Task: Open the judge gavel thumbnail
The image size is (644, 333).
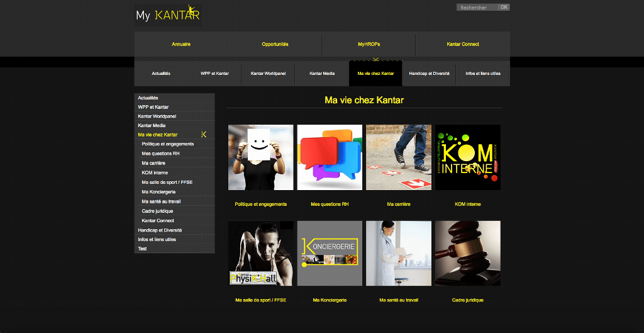Action: click(x=468, y=253)
